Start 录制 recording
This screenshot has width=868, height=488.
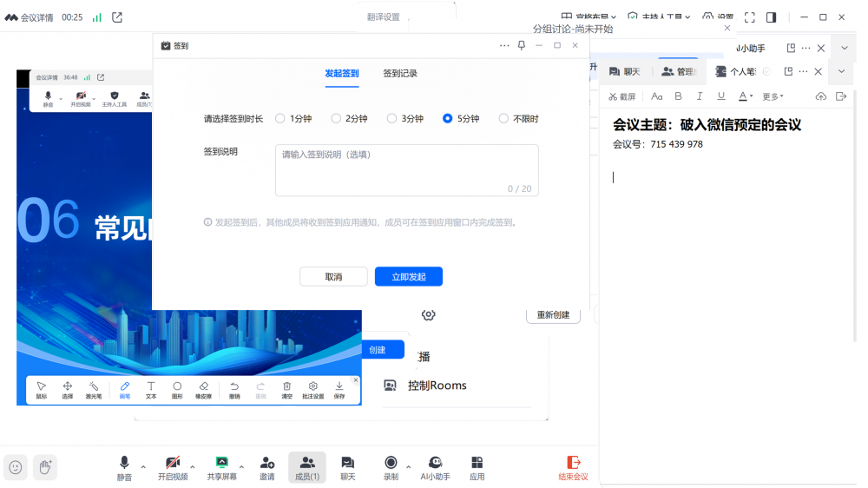click(x=391, y=468)
